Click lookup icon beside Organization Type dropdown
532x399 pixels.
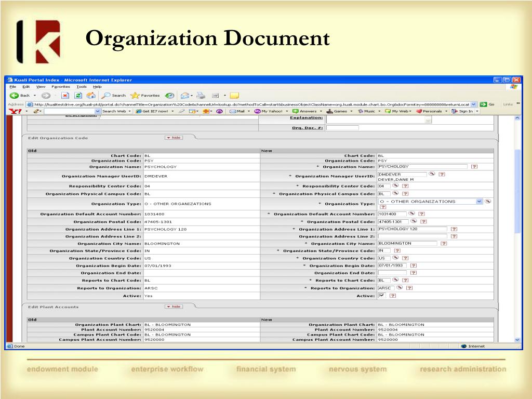[488, 201]
